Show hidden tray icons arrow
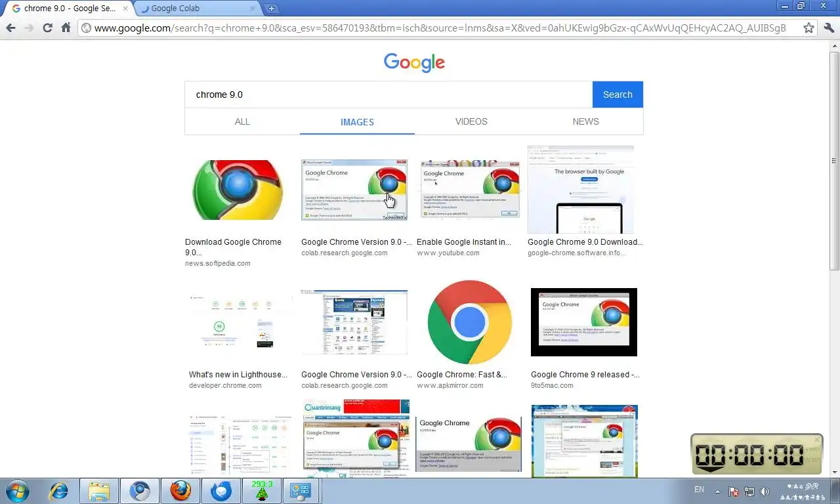This screenshot has height=504, width=840. click(717, 491)
